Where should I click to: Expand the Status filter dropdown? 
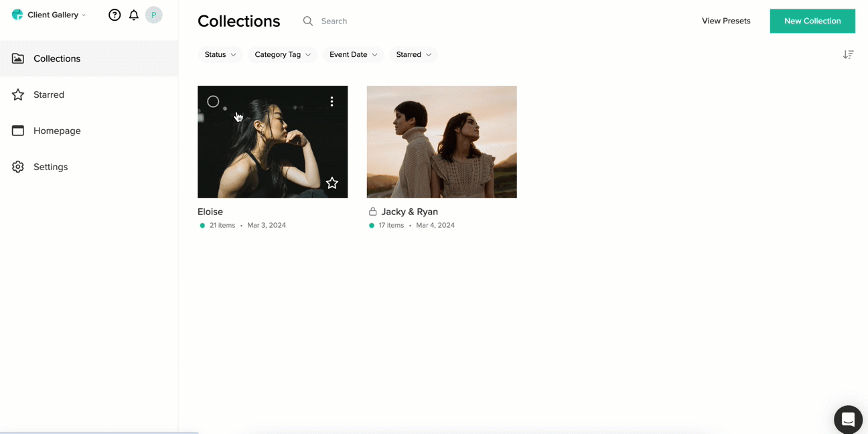(220, 54)
